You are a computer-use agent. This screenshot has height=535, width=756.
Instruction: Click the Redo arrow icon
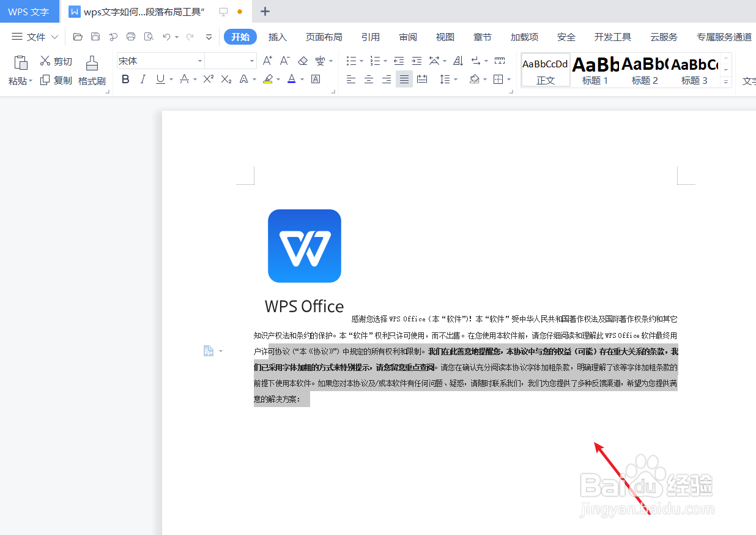[190, 37]
